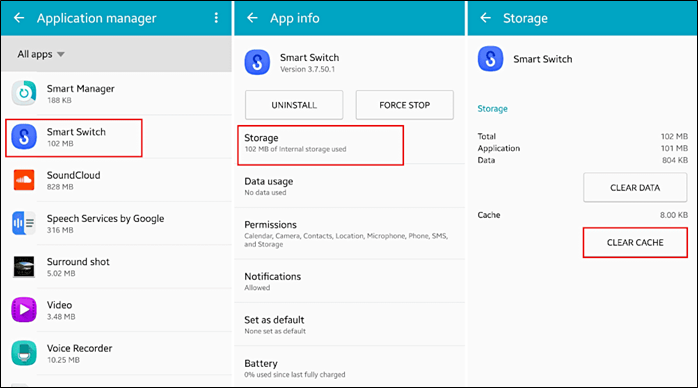The width and height of the screenshot is (698, 388).
Task: Tap the Video app icon
Action: 24,310
